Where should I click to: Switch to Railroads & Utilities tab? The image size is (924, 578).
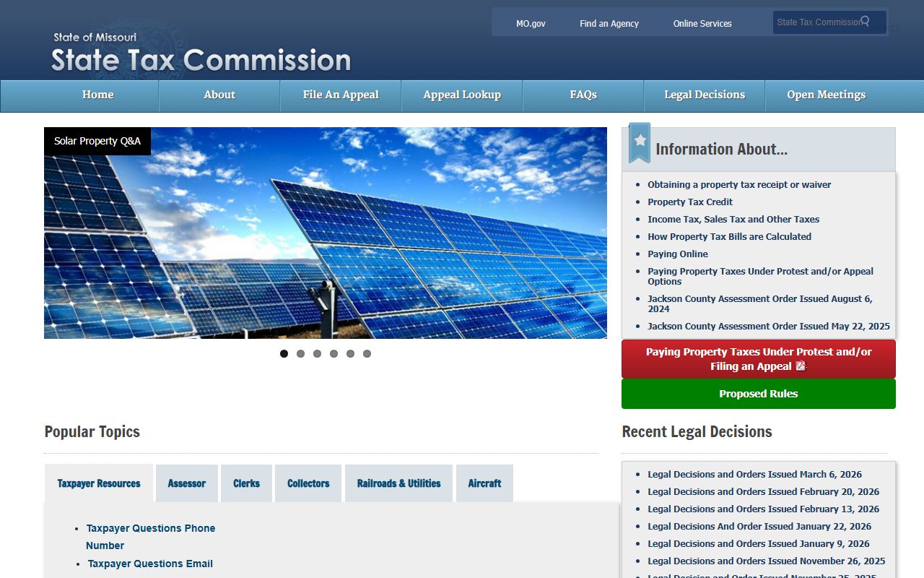[x=398, y=483]
